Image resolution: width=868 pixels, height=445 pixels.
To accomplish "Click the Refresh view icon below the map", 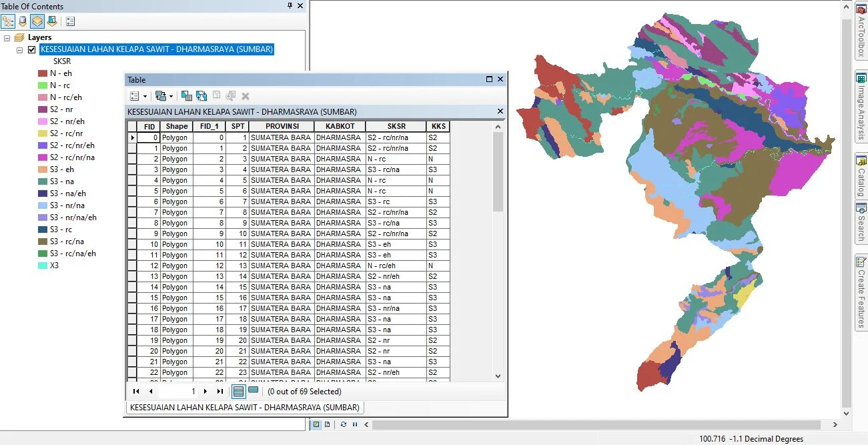I will [x=343, y=424].
